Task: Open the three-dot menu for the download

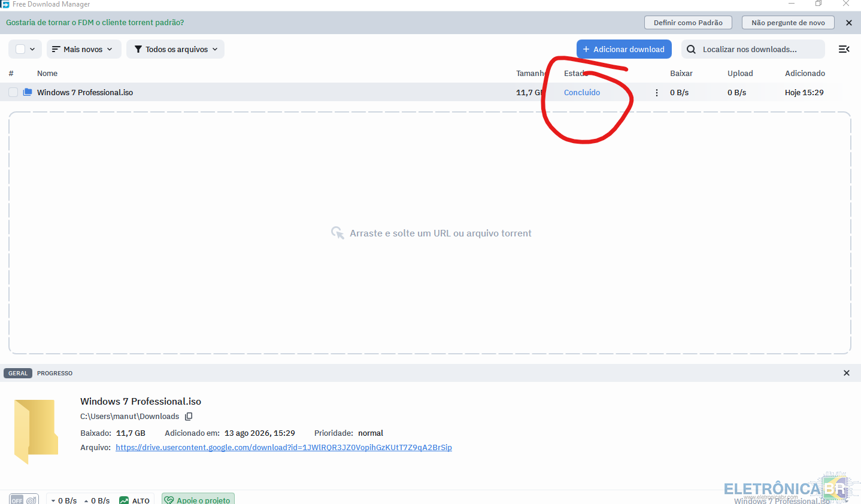Action: click(x=657, y=93)
